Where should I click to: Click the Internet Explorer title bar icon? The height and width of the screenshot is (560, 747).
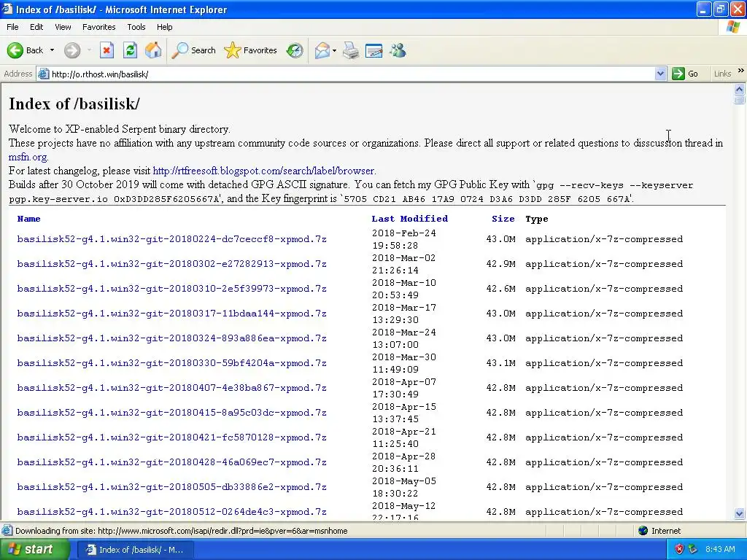[7, 9]
